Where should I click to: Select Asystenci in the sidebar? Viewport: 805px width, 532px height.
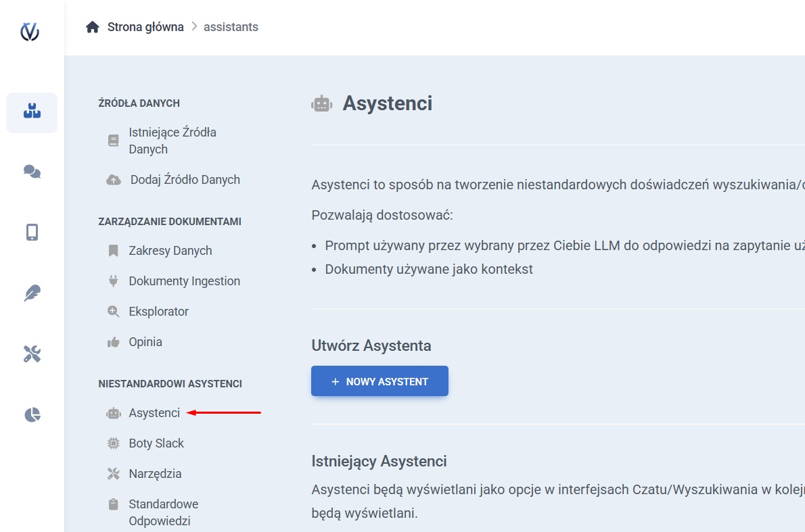point(154,413)
